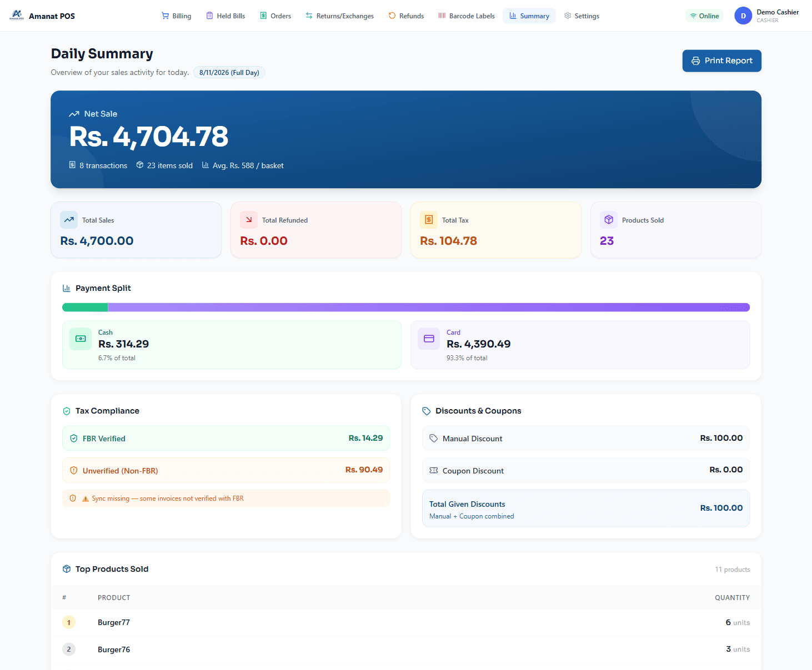
Task: Click the Manual Discount row
Action: click(x=586, y=438)
